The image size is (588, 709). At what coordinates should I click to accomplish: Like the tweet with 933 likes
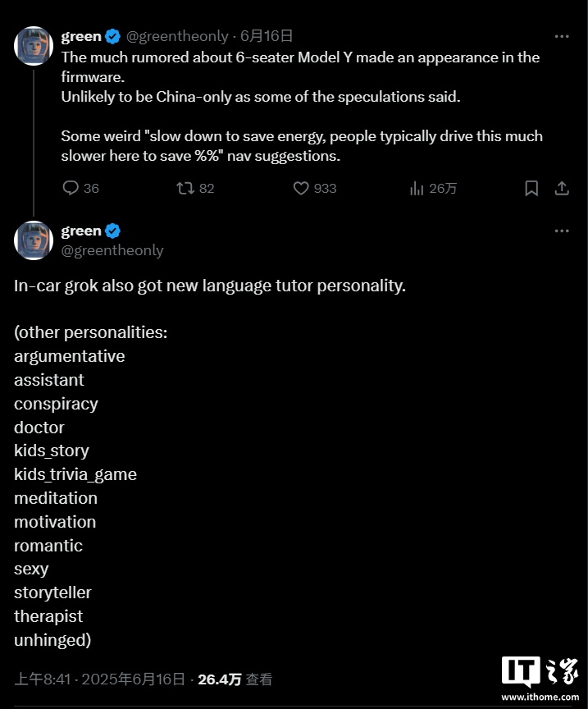[x=302, y=188]
